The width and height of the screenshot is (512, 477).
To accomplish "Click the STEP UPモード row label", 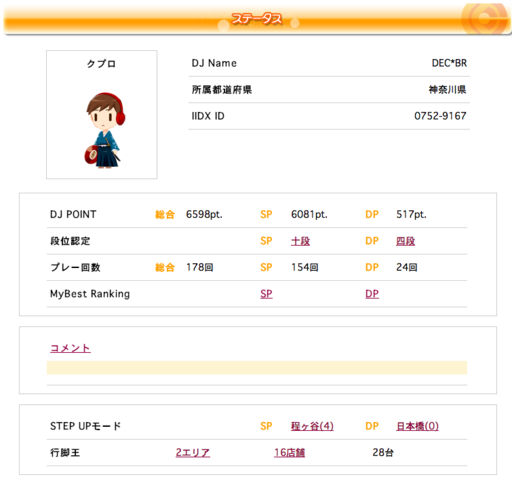I will (85, 426).
